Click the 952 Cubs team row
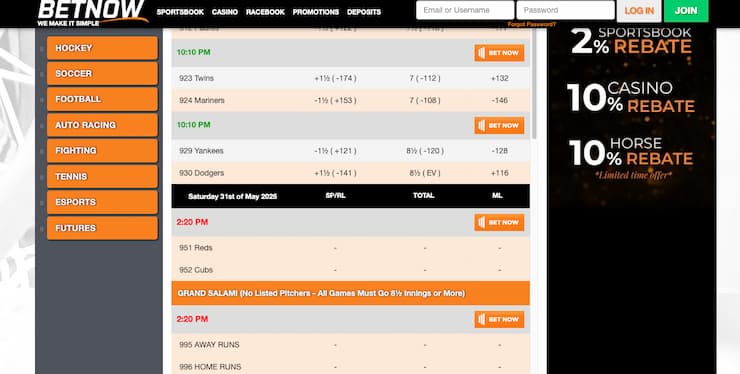The width and height of the screenshot is (740, 374). (350, 270)
